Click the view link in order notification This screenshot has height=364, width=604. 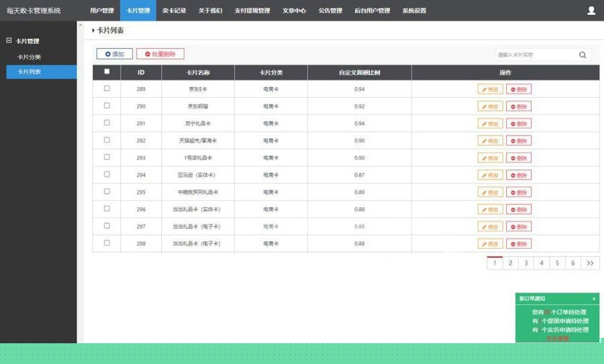click(x=557, y=339)
